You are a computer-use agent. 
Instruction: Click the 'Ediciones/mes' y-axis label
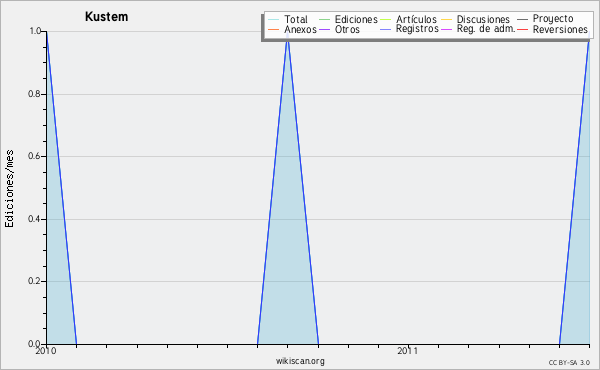(9, 189)
